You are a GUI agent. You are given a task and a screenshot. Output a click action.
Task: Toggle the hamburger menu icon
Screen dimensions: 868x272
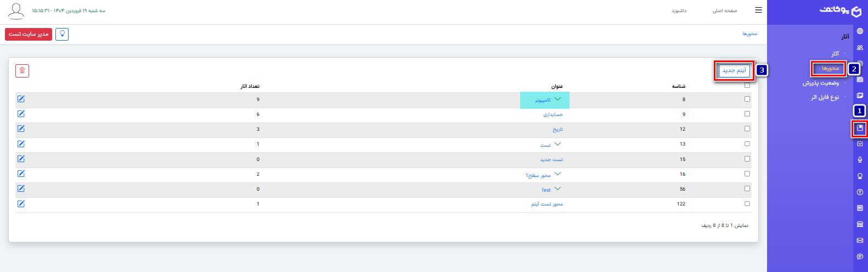[758, 10]
